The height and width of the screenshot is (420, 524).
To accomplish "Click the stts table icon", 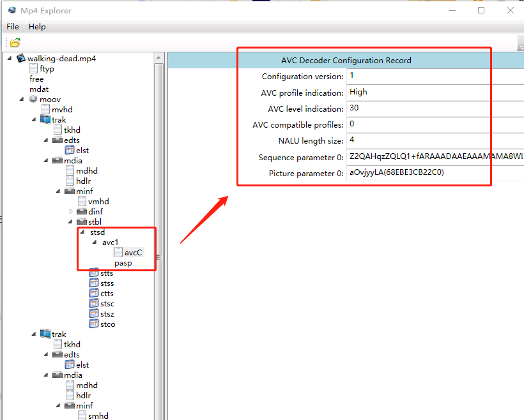I will [94, 273].
